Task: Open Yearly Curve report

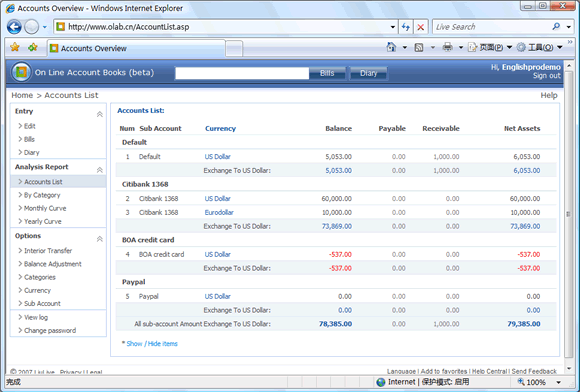Action: 43,222
